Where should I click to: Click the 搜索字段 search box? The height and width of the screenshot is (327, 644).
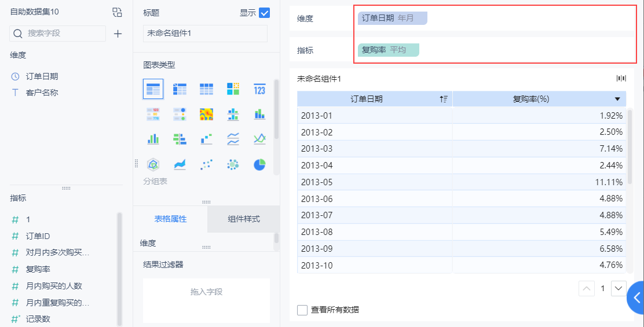(x=57, y=34)
